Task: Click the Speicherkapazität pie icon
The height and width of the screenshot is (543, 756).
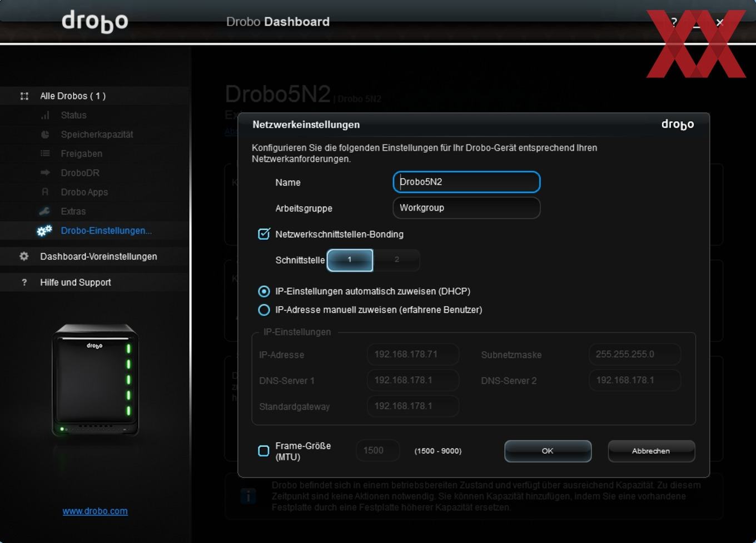Action: pyautogui.click(x=45, y=134)
